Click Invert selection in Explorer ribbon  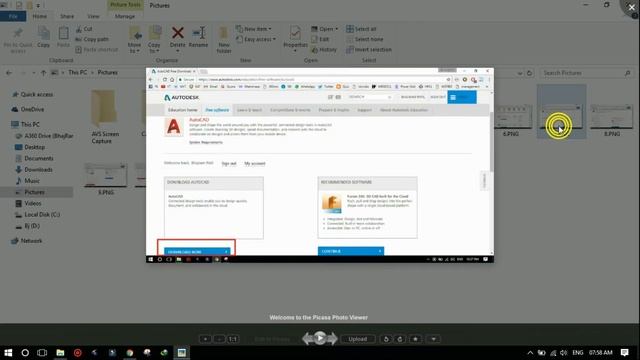[369, 49]
